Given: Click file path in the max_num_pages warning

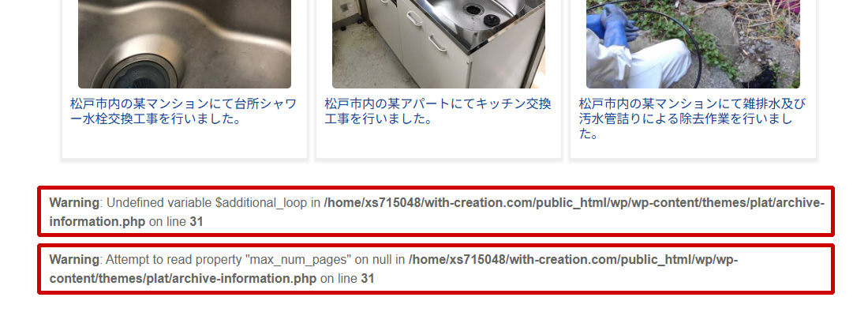Looking at the screenshot, I should pos(394,269).
